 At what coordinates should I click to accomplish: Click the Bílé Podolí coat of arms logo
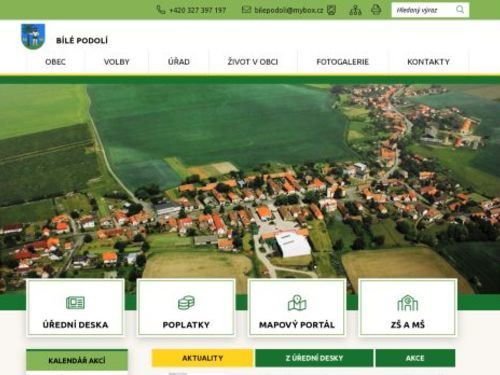coord(33,36)
